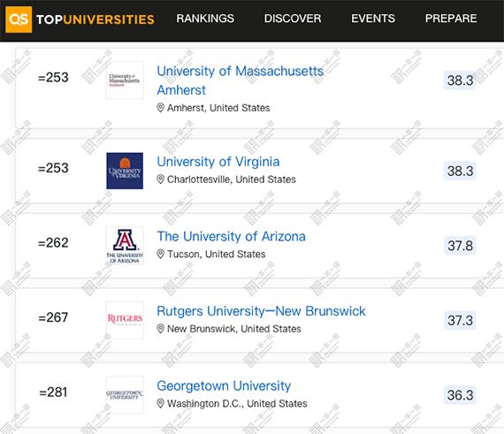This screenshot has width=504, height=434.
Task: Open the Rankings menu
Action: 205,19
